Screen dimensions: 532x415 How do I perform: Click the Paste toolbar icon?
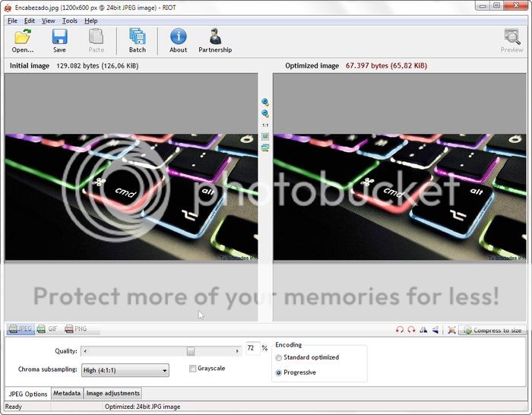(96, 41)
